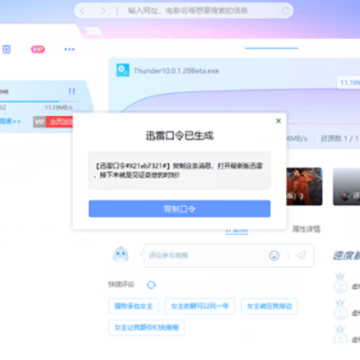Image resolution: width=360 pixels, height=360 pixels.
Task: Click the trash delete icon in the toolbar
Action: 7,49
